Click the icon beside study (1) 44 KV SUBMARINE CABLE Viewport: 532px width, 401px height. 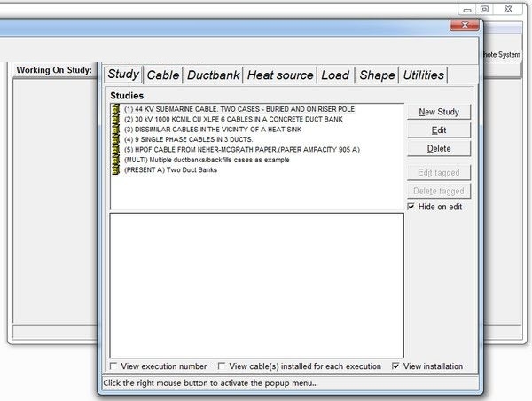tap(115, 109)
